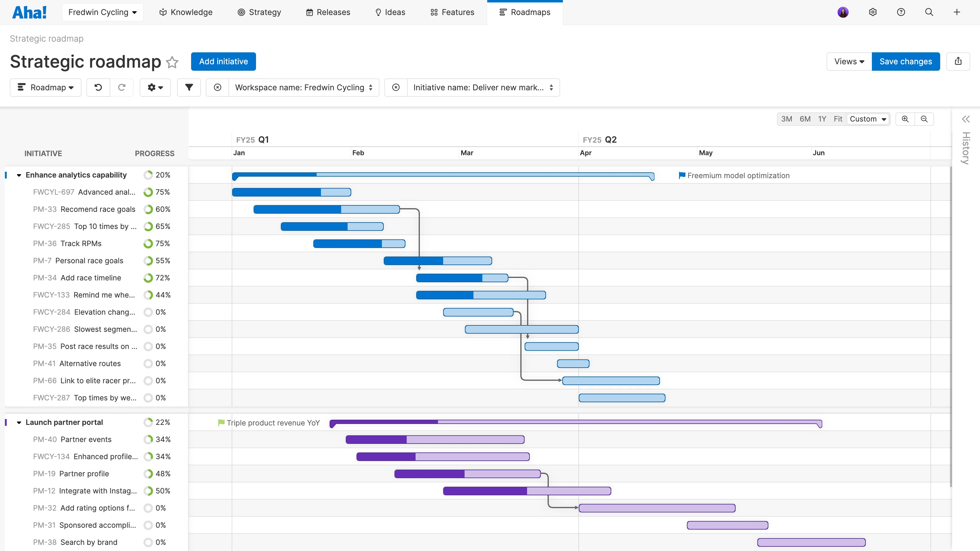Clear the Workspace name filter
This screenshot has width=980, height=551.
[217, 87]
